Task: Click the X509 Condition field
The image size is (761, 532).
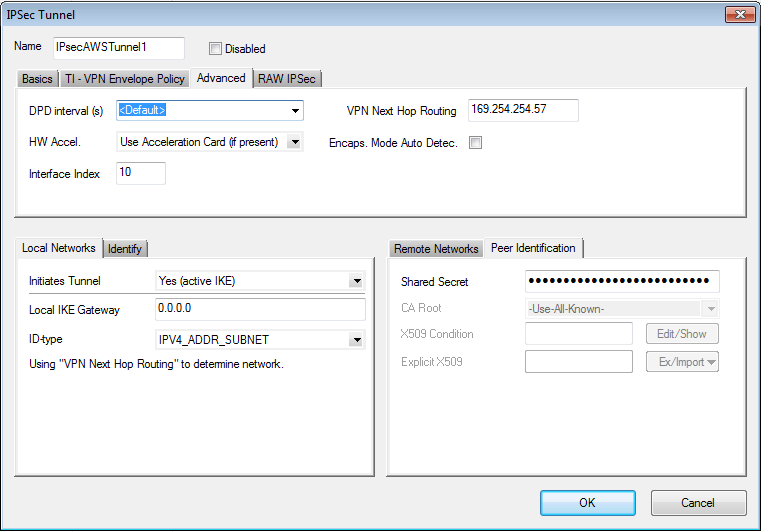Action: pos(579,334)
